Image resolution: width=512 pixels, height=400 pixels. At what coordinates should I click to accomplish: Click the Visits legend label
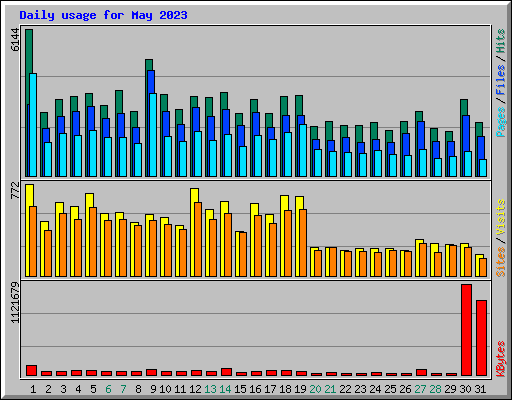tap(500, 218)
